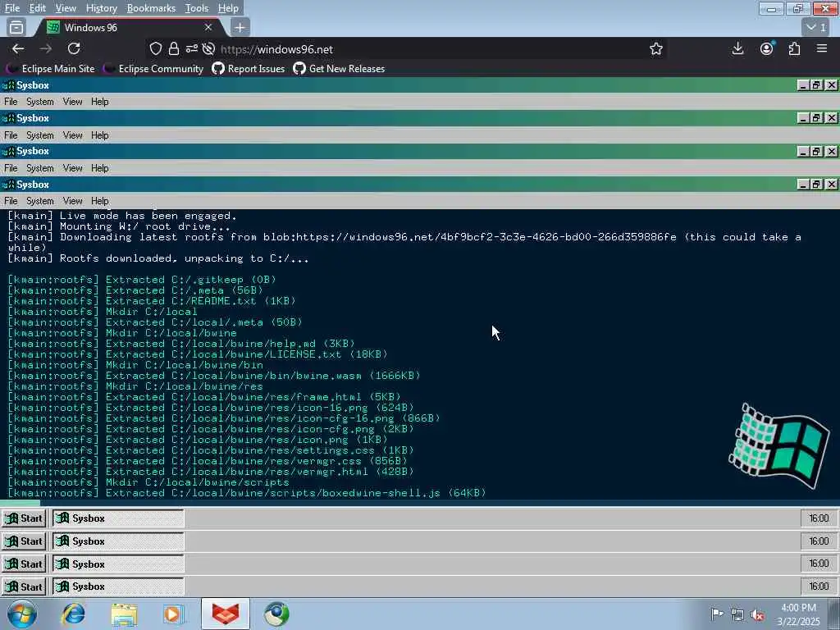Viewport: 840px width, 630px height.
Task: Click 'Mkdir C:/local/bwine/scripts' log line
Action: [148, 482]
